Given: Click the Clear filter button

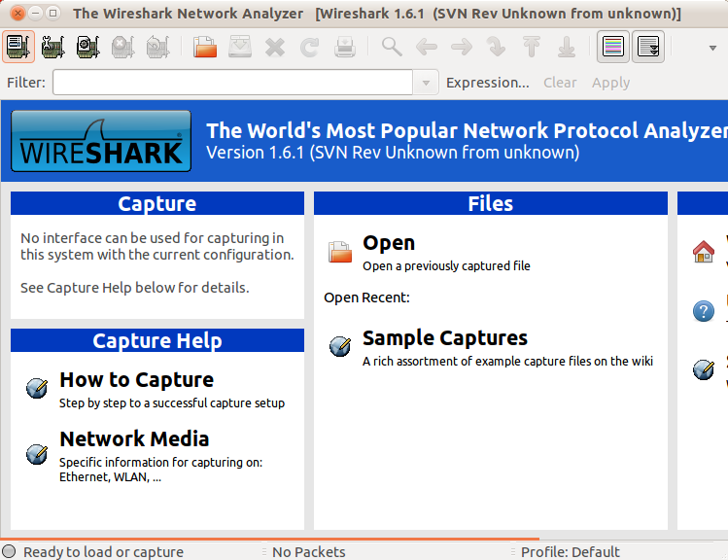Looking at the screenshot, I should (560, 83).
